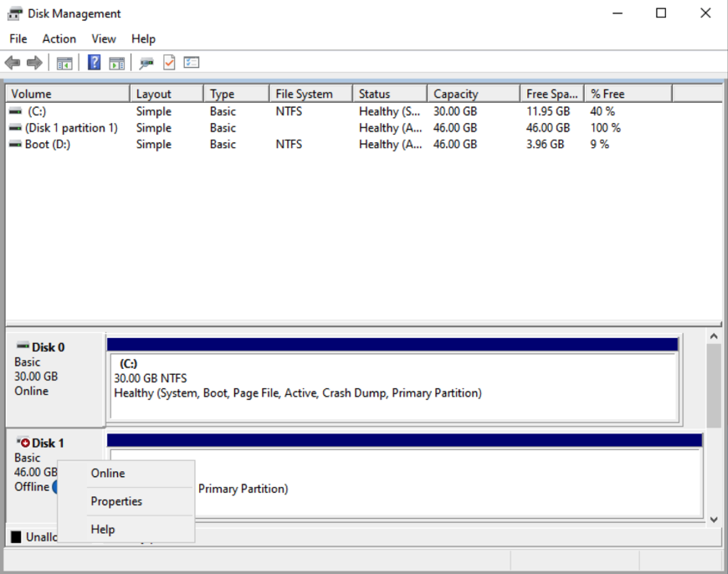
Task: Close the Disk Management window
Action: (x=705, y=13)
